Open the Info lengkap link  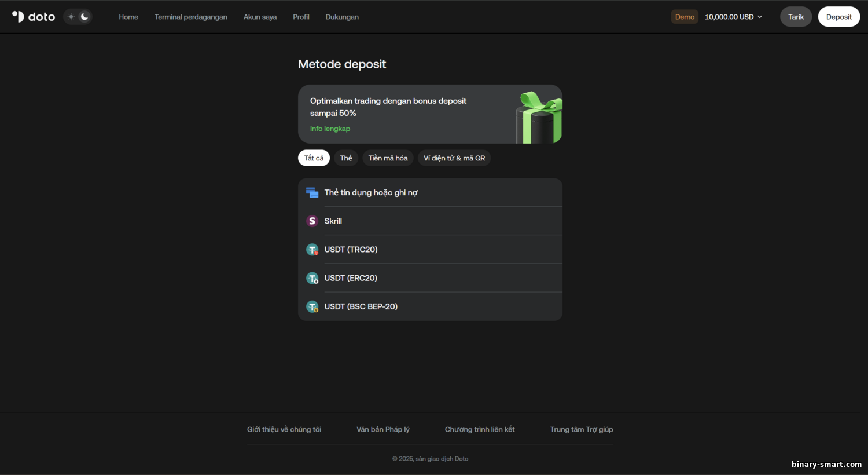pos(330,129)
